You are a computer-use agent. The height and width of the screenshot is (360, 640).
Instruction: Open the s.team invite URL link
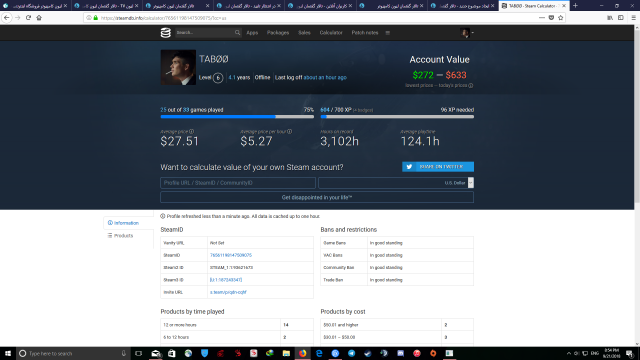pyautogui.click(x=228, y=292)
